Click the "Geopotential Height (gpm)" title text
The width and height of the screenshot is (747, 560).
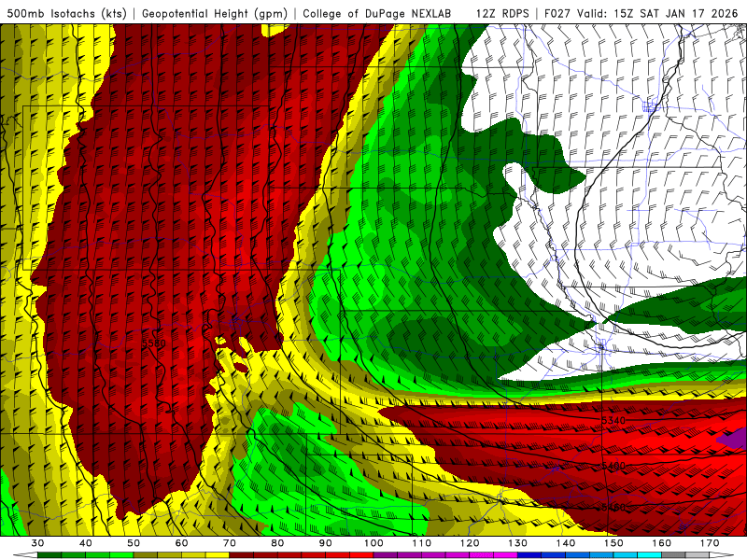click(x=215, y=13)
